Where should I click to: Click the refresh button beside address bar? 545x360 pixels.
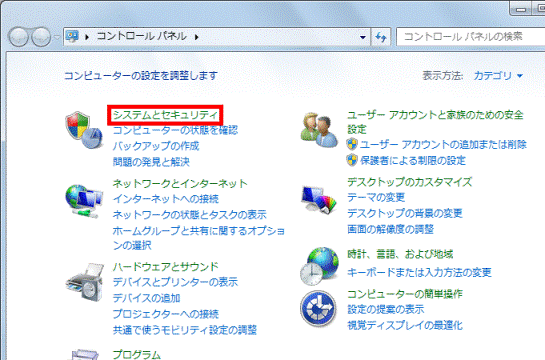coord(381,37)
